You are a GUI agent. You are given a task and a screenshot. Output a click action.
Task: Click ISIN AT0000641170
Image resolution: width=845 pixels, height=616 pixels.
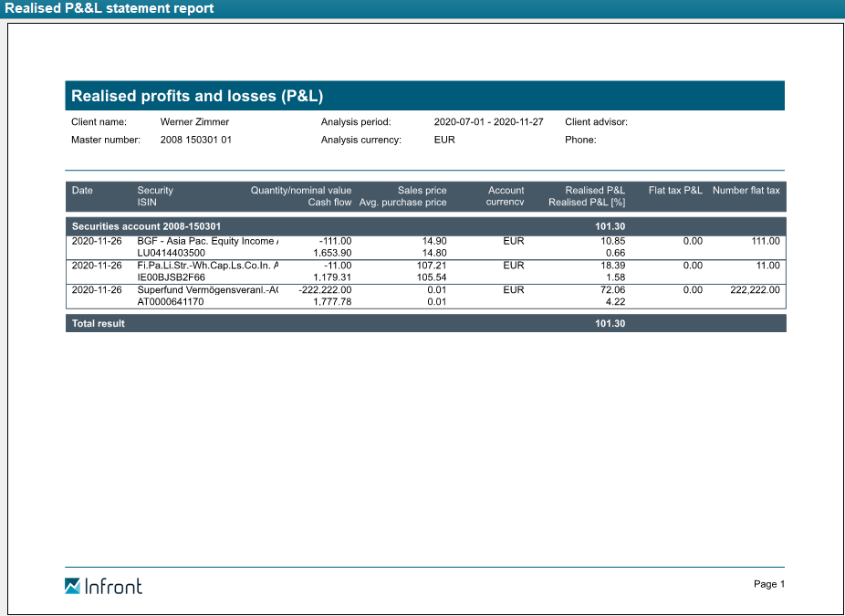172,302
